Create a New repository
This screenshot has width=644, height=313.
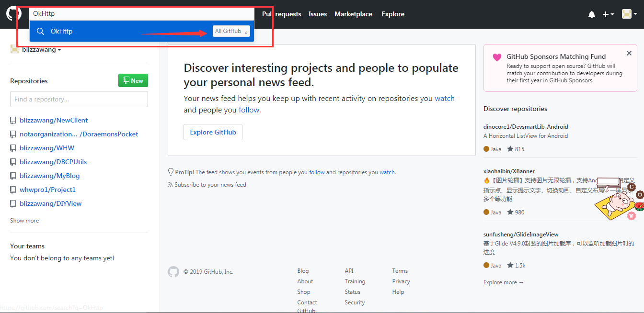(x=133, y=80)
